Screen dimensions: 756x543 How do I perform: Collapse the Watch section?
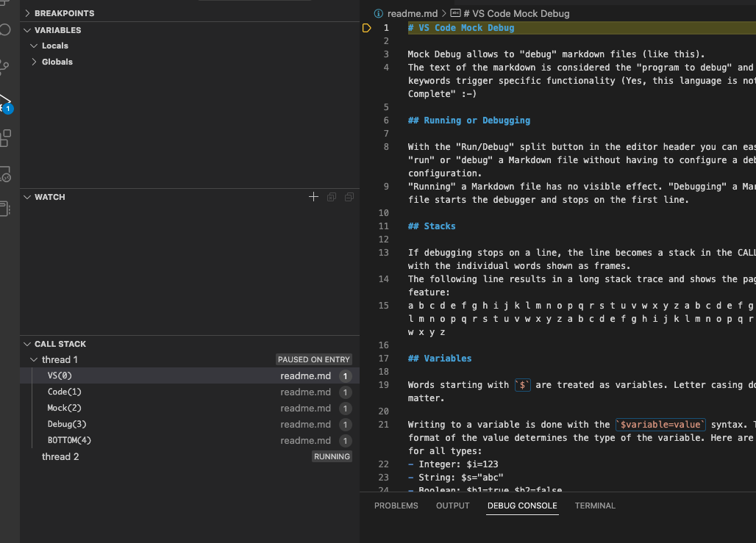pos(27,197)
